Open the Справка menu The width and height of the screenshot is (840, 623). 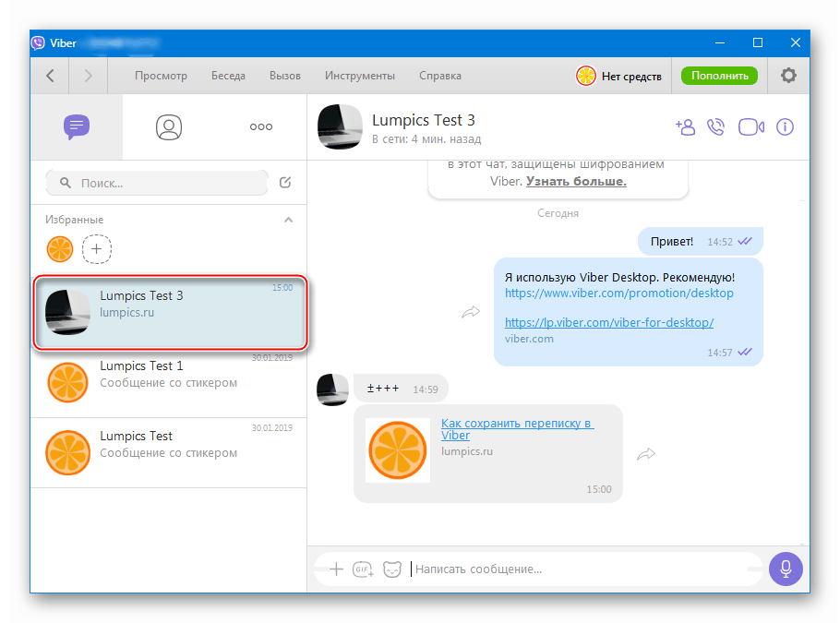(x=439, y=76)
